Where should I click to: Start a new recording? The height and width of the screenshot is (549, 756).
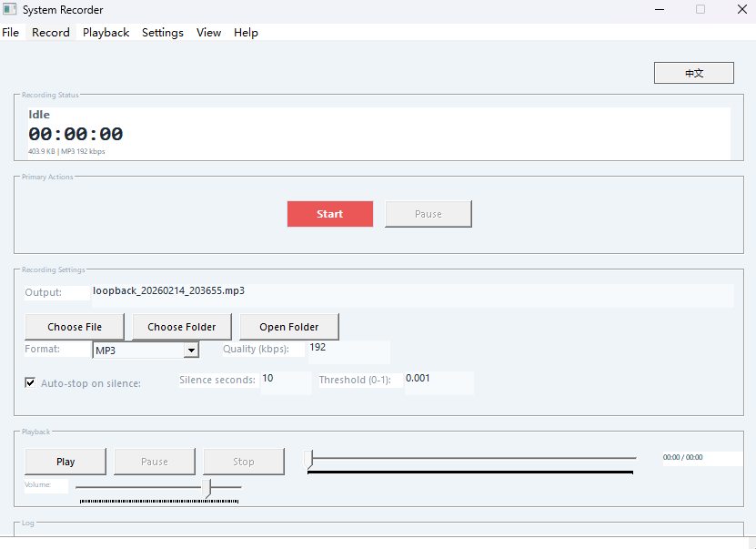click(329, 214)
